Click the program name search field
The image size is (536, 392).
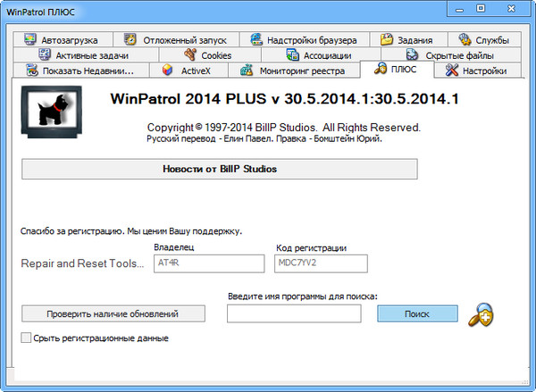(x=294, y=313)
